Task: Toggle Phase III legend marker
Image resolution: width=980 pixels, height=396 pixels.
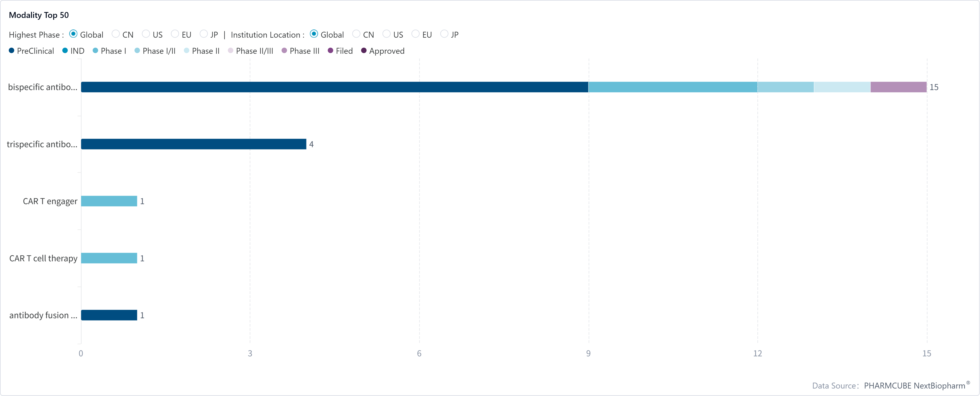Action: (284, 51)
